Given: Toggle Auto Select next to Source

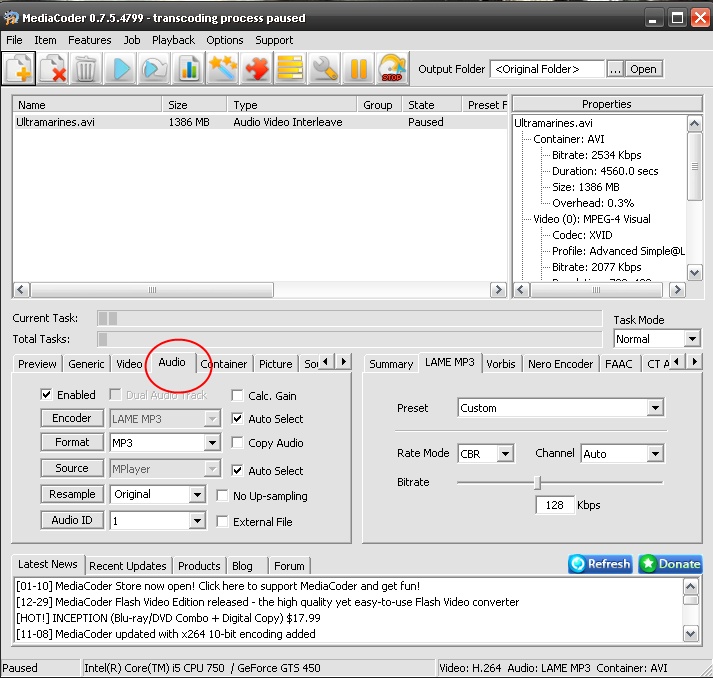Looking at the screenshot, I should click(x=237, y=470).
